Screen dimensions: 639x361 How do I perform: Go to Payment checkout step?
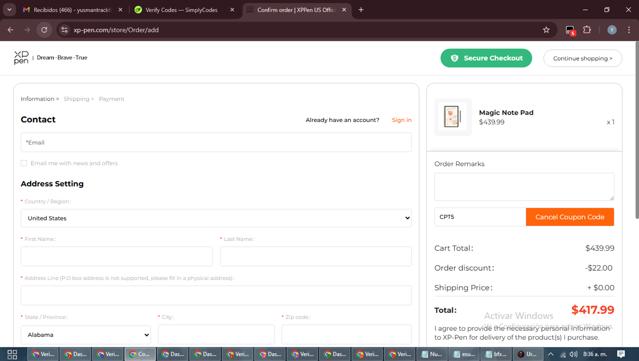(111, 99)
